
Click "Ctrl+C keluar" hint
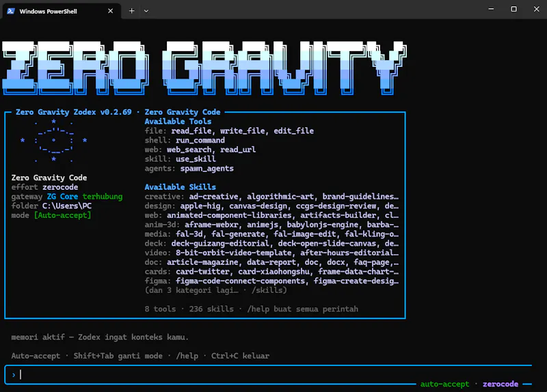coord(240,356)
